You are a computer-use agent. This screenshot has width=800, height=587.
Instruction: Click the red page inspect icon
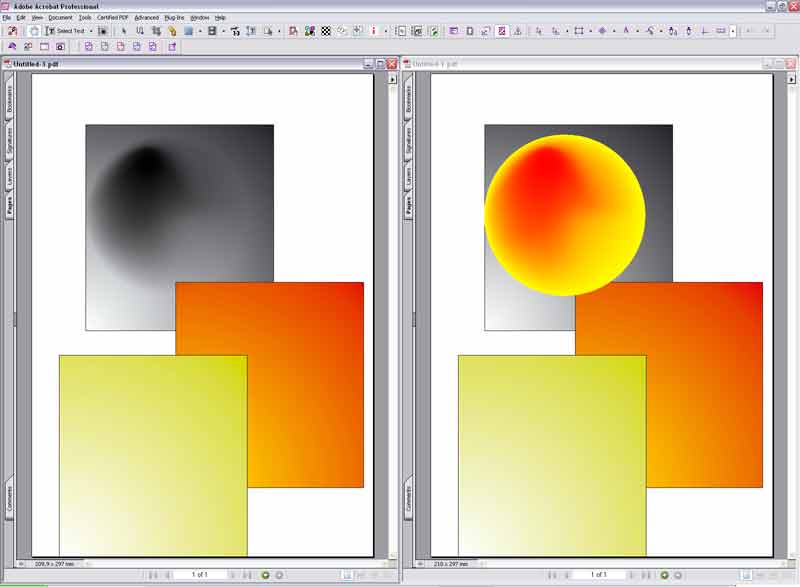click(293, 31)
